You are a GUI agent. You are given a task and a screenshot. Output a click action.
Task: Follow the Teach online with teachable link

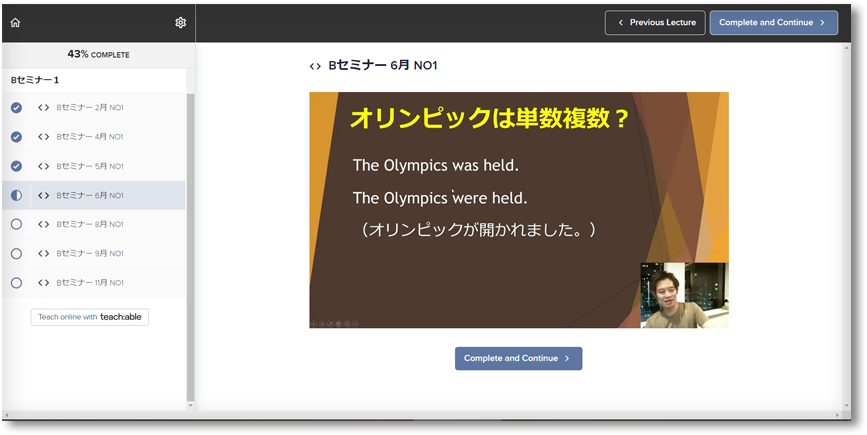pos(90,317)
